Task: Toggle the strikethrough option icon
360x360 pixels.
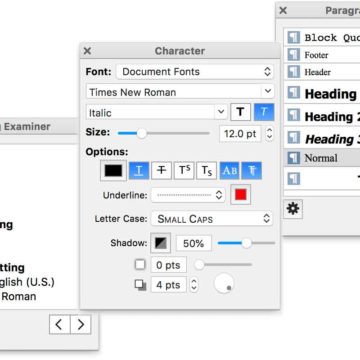Action: pyautogui.click(x=162, y=171)
